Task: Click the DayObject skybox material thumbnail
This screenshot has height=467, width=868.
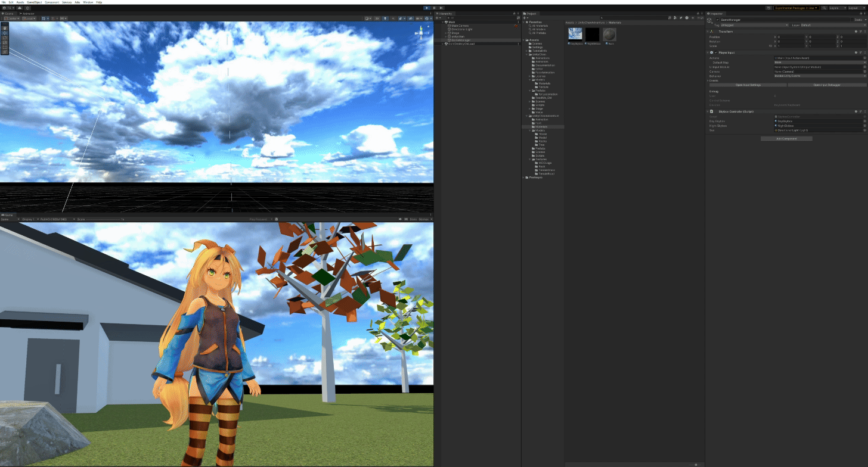Action: coord(575,34)
